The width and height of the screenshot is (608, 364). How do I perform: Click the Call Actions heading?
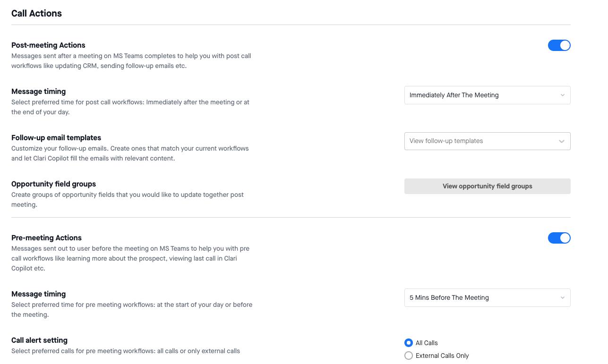[x=36, y=13]
